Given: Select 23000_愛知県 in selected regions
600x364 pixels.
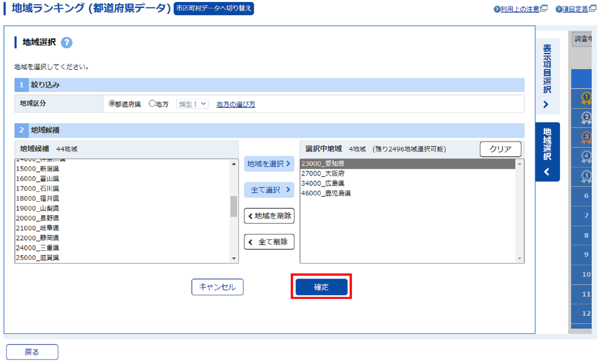Looking at the screenshot, I should [x=407, y=164].
